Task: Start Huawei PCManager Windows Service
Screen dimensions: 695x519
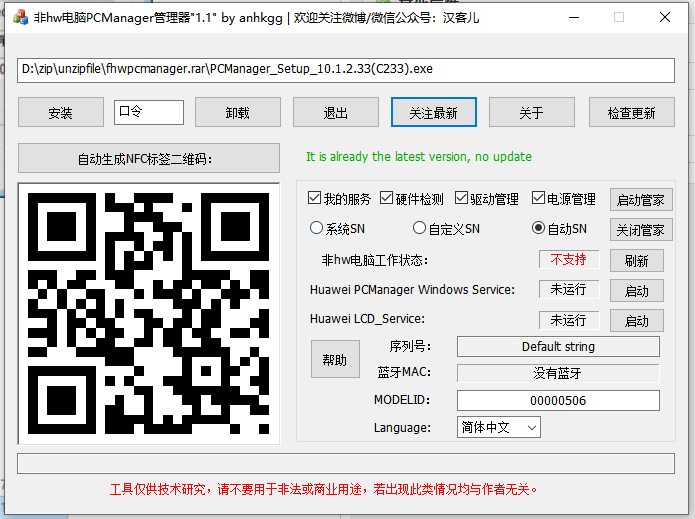Action: point(636,291)
